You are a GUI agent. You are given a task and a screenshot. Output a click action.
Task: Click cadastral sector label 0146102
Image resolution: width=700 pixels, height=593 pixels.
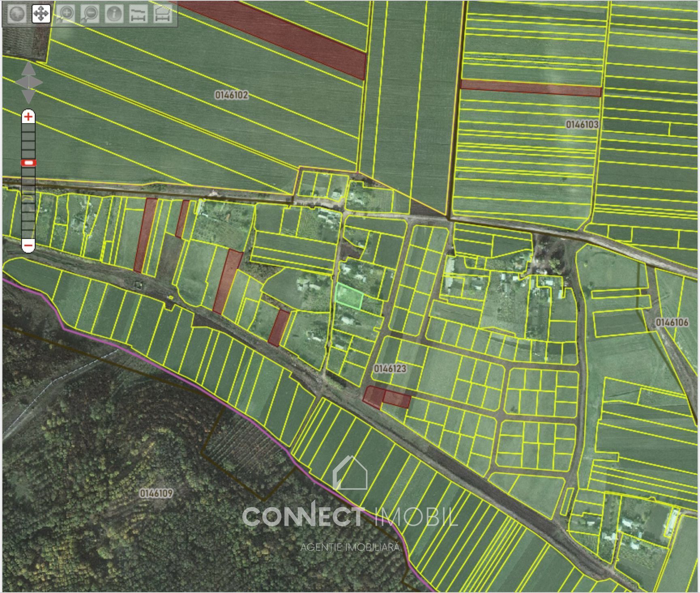(231, 95)
